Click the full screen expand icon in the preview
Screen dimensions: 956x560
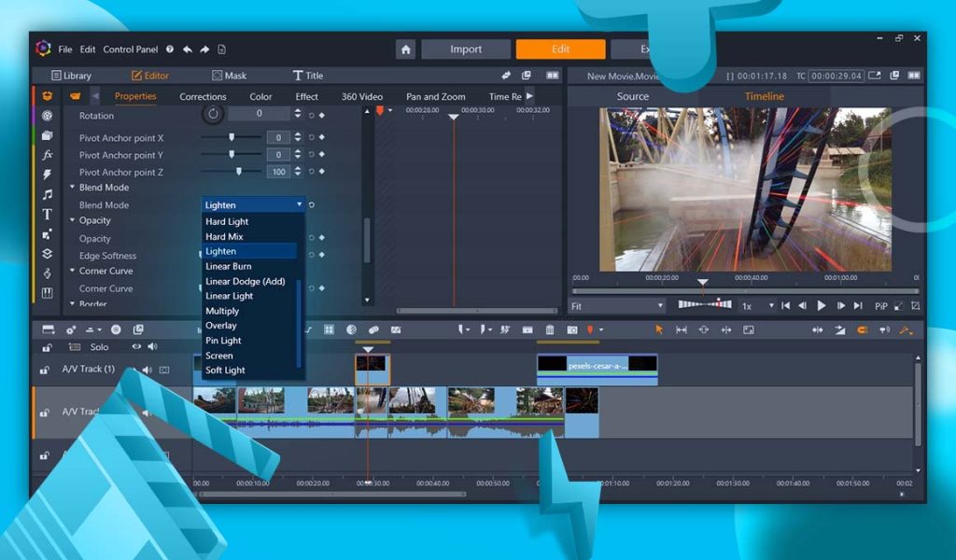[x=899, y=306]
